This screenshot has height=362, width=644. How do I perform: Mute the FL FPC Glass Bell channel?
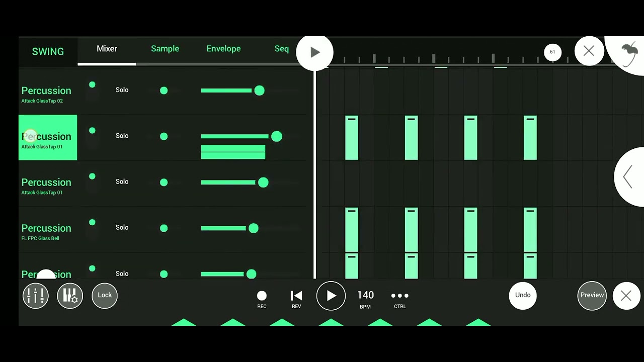92,222
